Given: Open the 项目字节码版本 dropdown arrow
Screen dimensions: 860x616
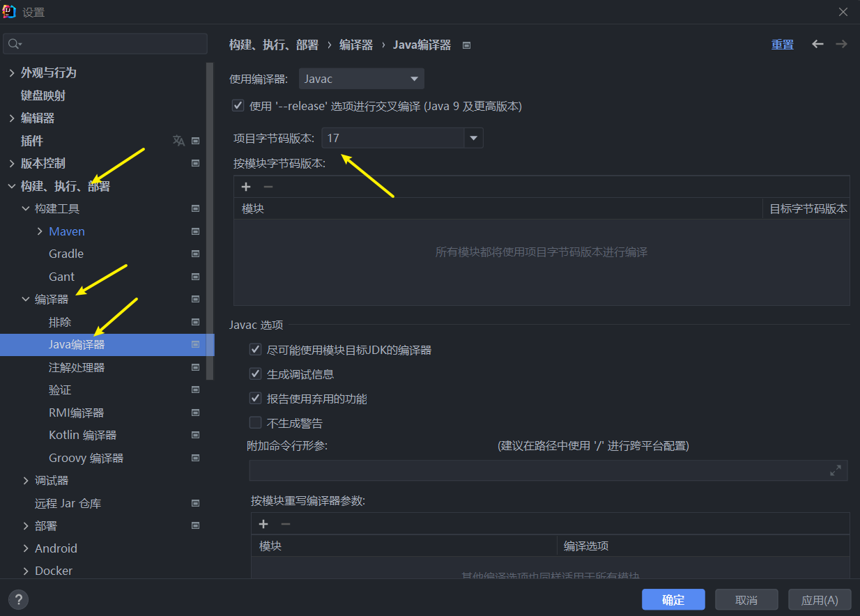Looking at the screenshot, I should (474, 138).
